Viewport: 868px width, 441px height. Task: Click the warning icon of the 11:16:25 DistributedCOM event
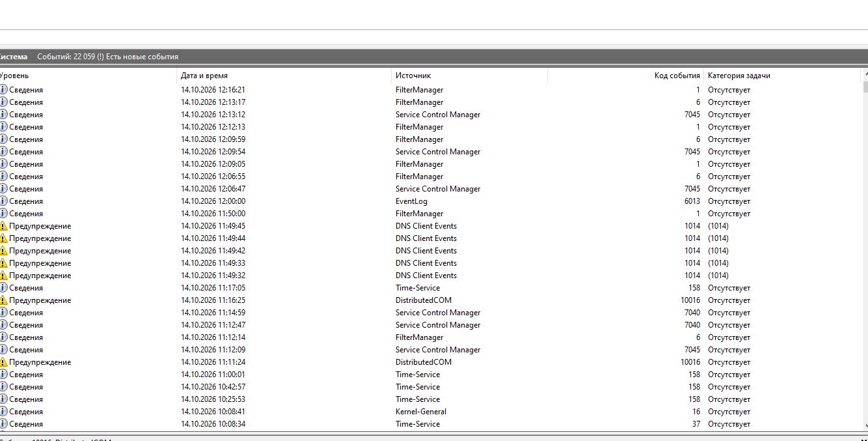[3, 300]
